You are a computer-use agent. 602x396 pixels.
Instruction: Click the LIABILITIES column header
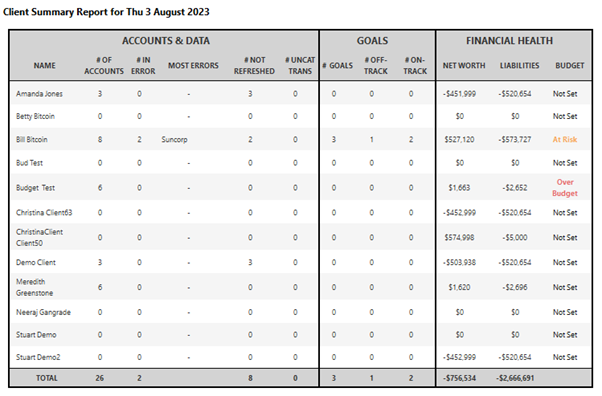click(x=519, y=66)
